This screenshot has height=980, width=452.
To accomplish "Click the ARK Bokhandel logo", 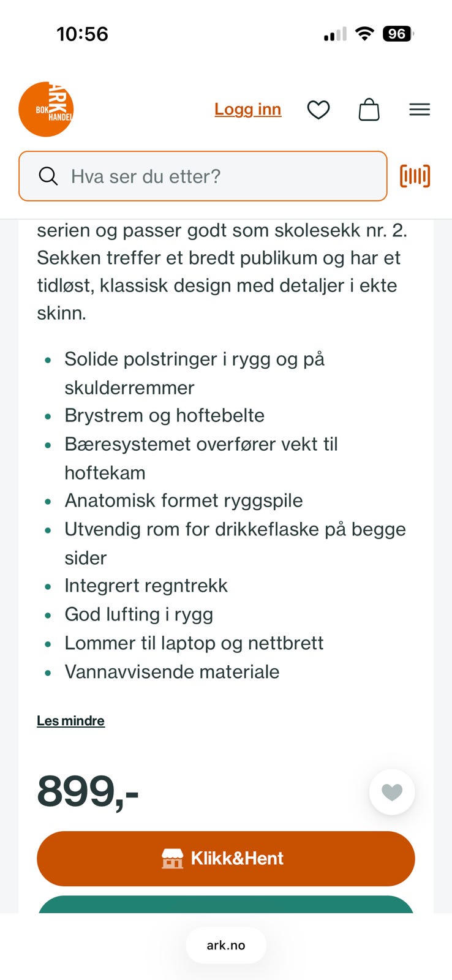I will click(x=46, y=108).
